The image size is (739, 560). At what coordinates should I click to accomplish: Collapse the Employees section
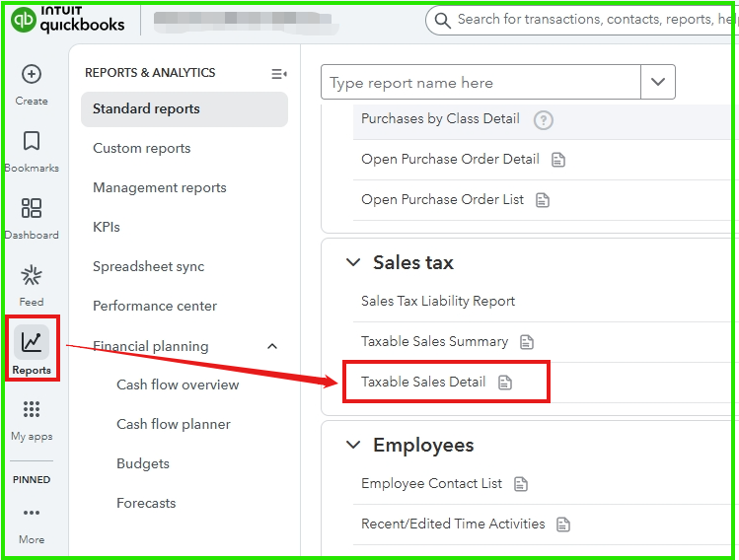[x=352, y=446]
